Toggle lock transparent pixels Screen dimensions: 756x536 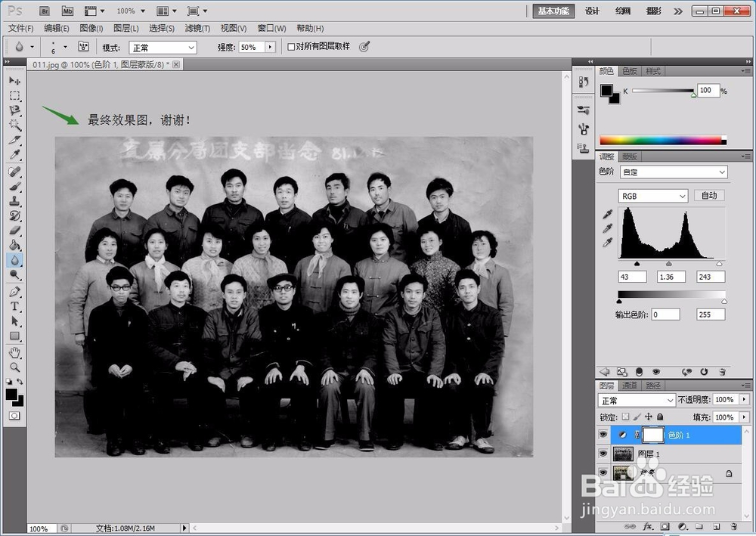625,417
